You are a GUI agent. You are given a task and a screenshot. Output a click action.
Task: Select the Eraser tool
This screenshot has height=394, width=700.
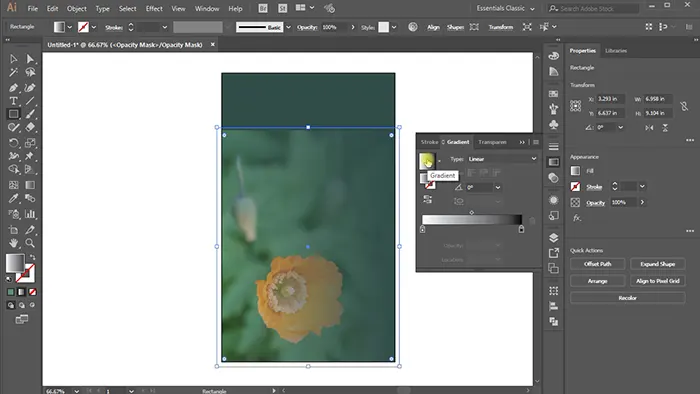(x=30, y=128)
